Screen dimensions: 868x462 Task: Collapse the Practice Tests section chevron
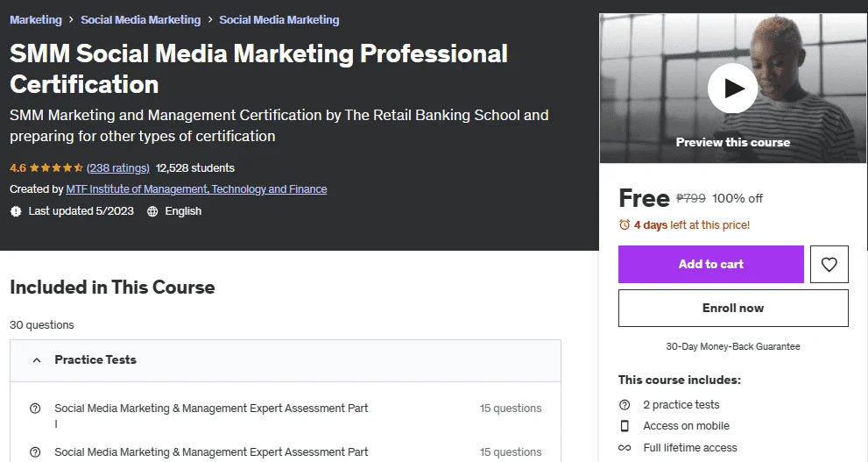coord(37,360)
